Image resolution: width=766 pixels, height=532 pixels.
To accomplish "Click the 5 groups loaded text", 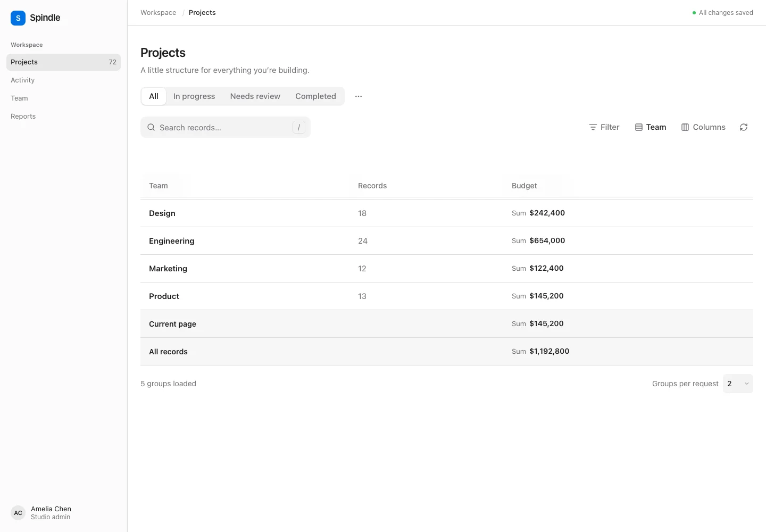I will pyautogui.click(x=168, y=384).
